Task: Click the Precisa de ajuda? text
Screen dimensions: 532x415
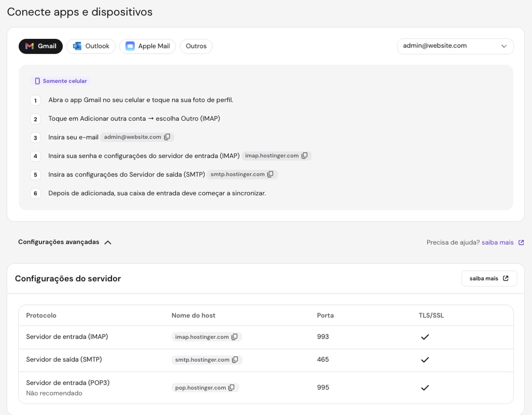Action: (453, 242)
